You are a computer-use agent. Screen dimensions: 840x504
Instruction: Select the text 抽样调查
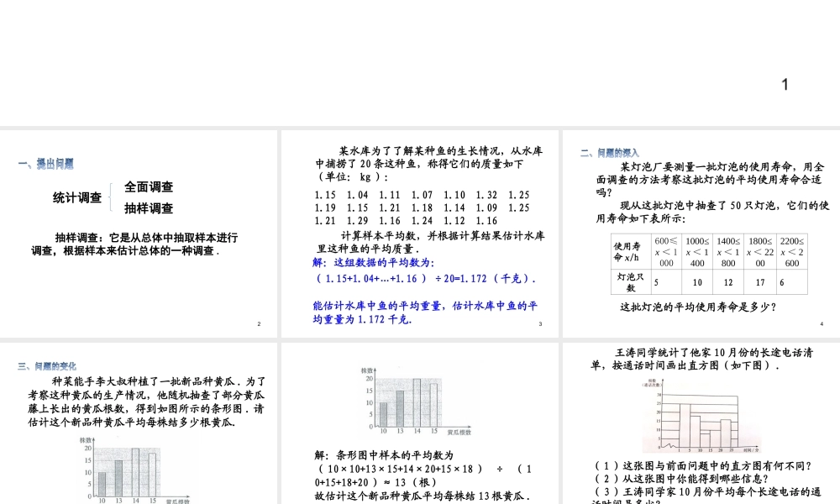(148, 208)
